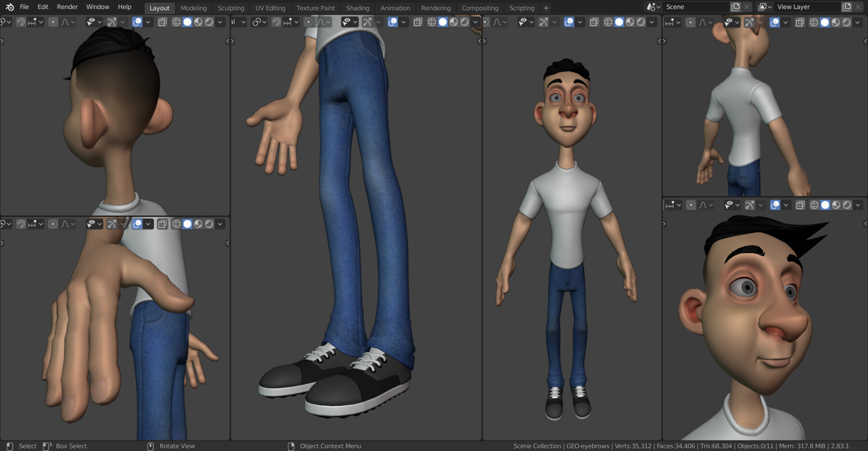Toggle snapping magnet in hand close-up viewport
This screenshot has width=868, height=451.
coord(21,224)
